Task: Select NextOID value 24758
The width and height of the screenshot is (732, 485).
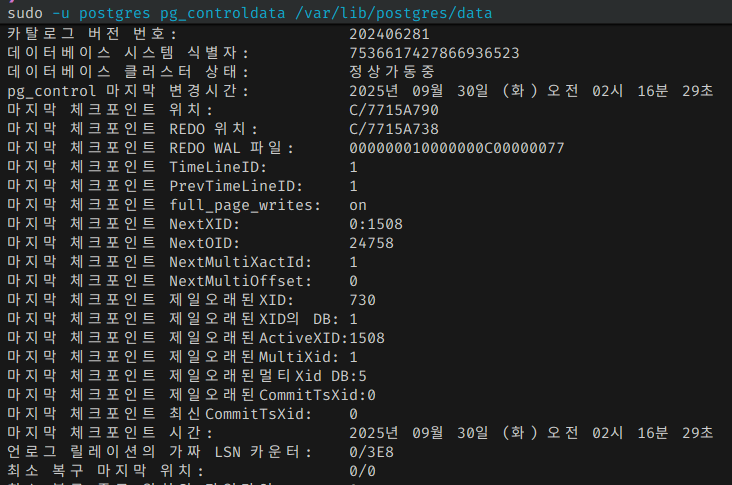Action: tap(372, 243)
